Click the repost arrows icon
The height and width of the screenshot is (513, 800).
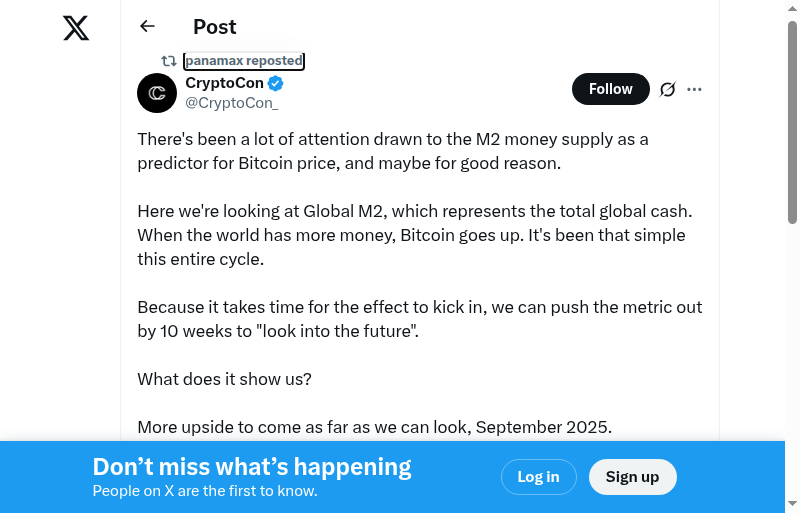click(x=169, y=61)
